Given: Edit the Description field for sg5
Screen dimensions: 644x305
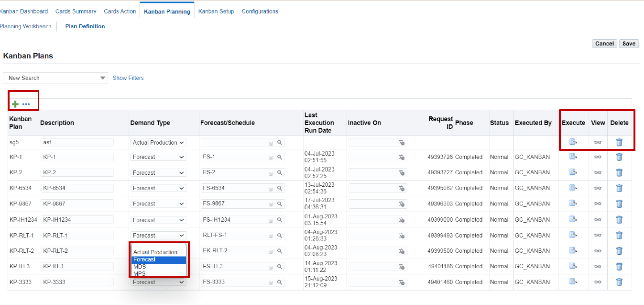Looking at the screenshot, I should tap(77, 142).
